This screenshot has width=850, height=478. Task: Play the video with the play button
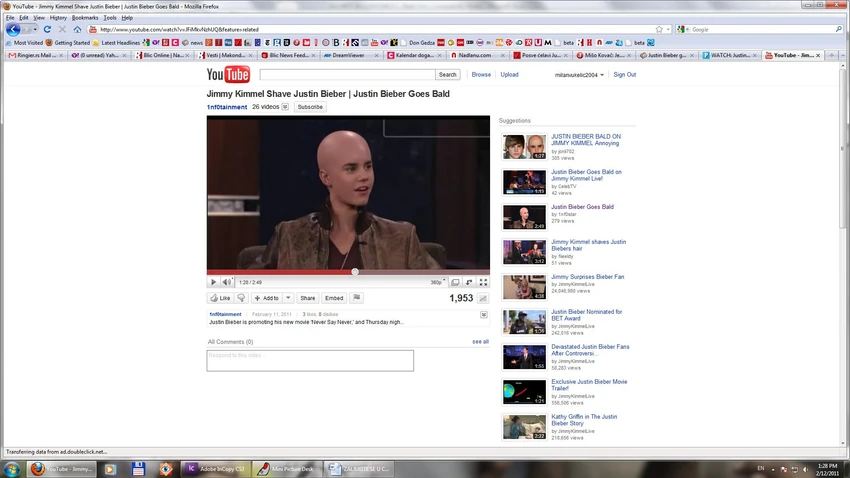click(x=213, y=282)
